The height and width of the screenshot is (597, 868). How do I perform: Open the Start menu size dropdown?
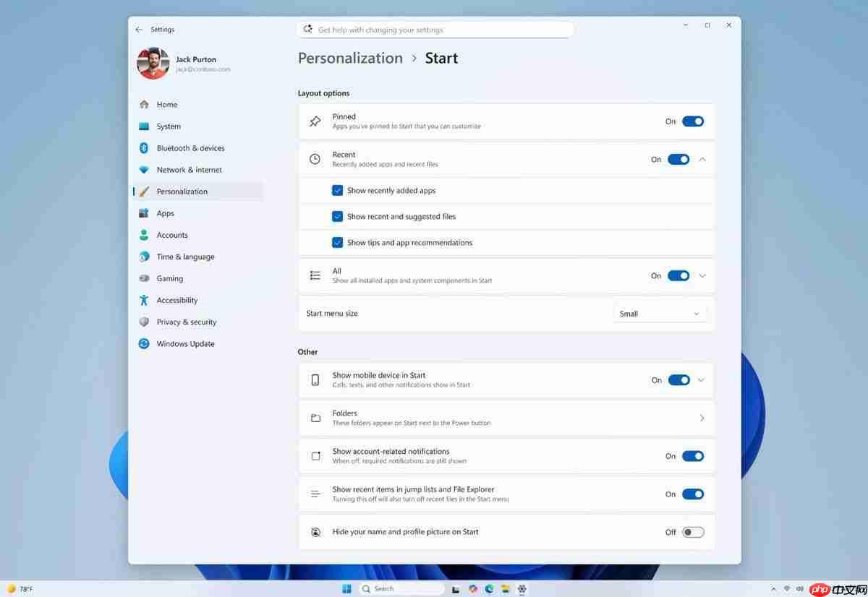pyautogui.click(x=660, y=314)
